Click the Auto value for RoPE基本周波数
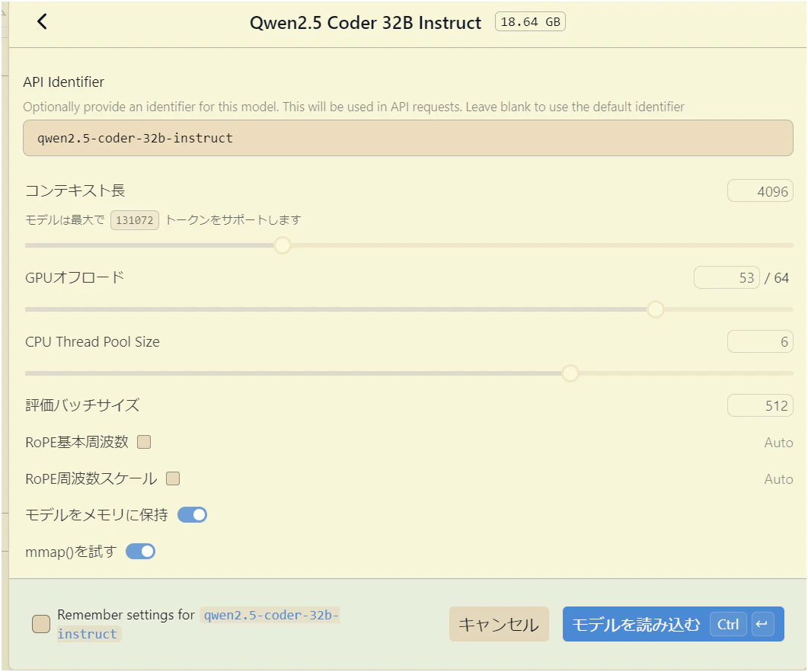Image resolution: width=808 pixels, height=672 pixels. pyautogui.click(x=778, y=443)
